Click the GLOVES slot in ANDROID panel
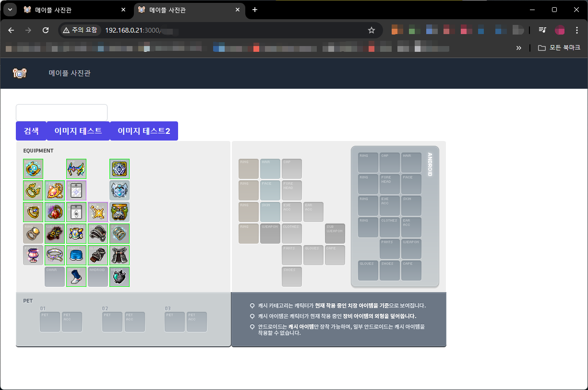 (x=368, y=271)
